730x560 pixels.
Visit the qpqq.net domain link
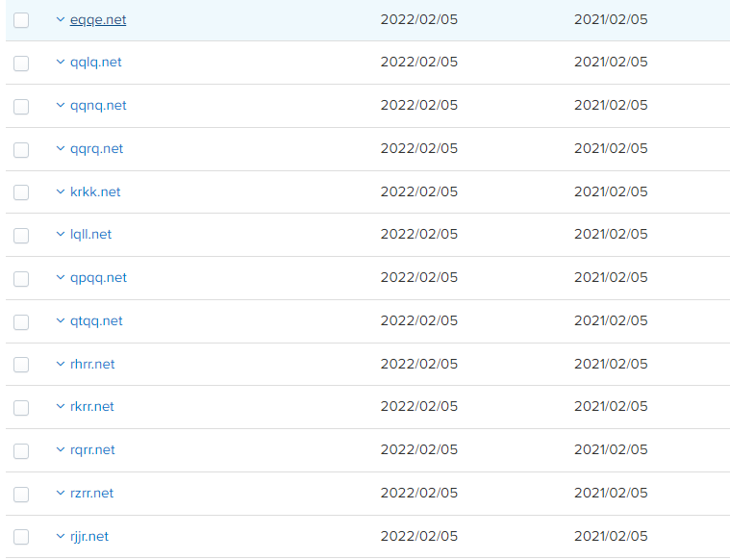click(98, 278)
